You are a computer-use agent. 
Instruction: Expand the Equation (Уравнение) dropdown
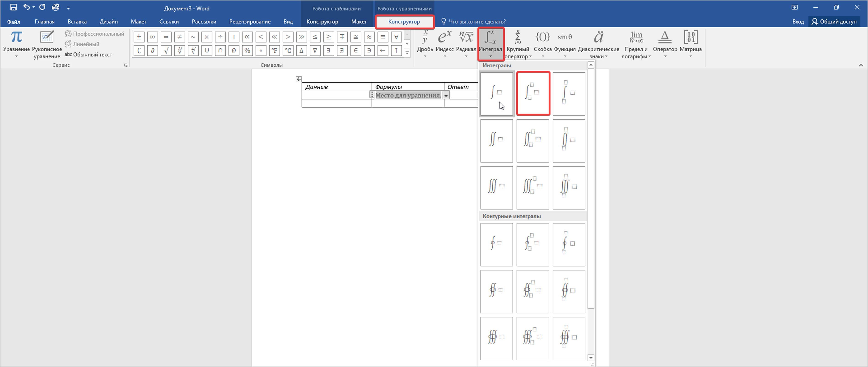16,56
